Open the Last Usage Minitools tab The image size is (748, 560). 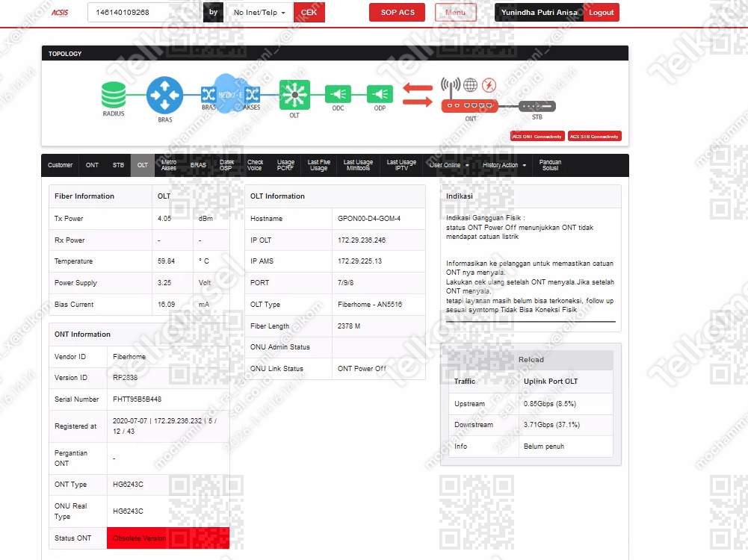(x=358, y=165)
